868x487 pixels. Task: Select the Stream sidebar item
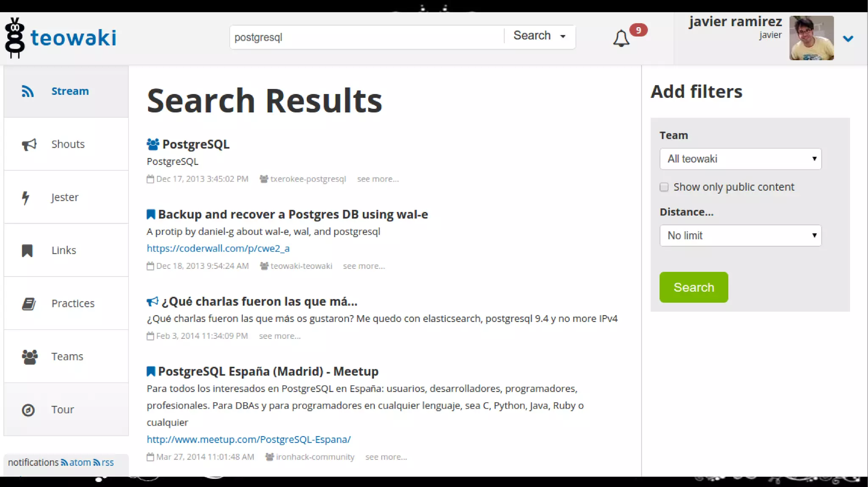66,91
